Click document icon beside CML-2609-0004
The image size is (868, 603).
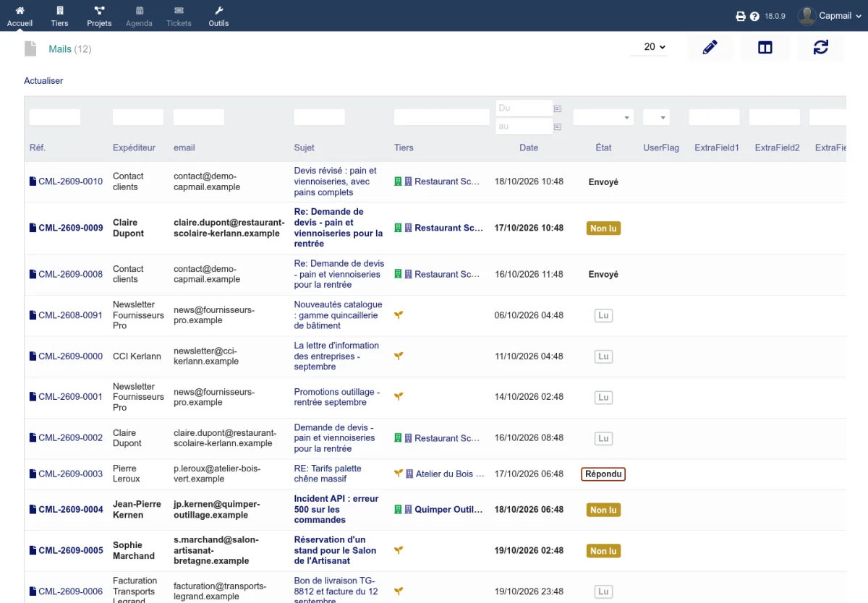tap(33, 509)
